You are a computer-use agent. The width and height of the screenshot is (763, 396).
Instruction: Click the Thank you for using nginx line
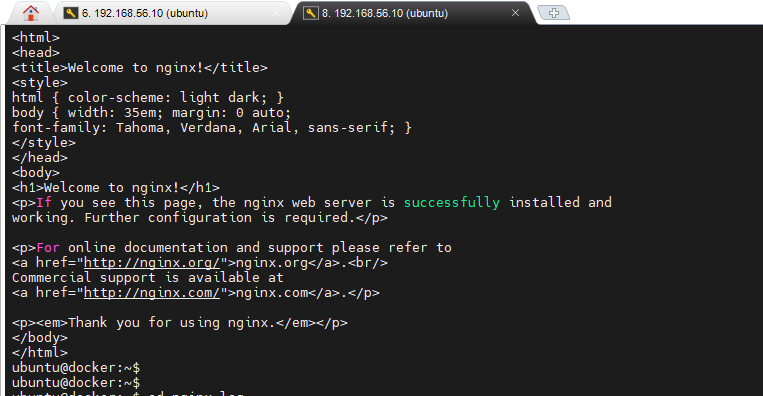[180, 323]
